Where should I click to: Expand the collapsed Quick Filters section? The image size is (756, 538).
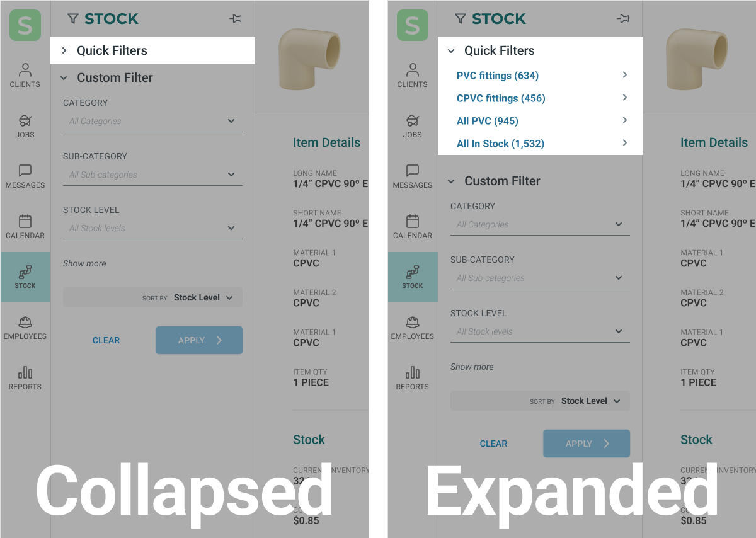coord(152,50)
